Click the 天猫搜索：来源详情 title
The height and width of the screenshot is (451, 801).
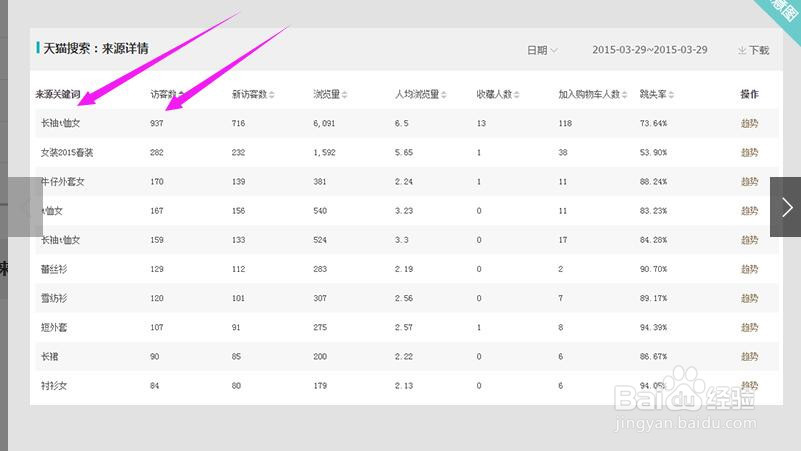tap(96, 49)
